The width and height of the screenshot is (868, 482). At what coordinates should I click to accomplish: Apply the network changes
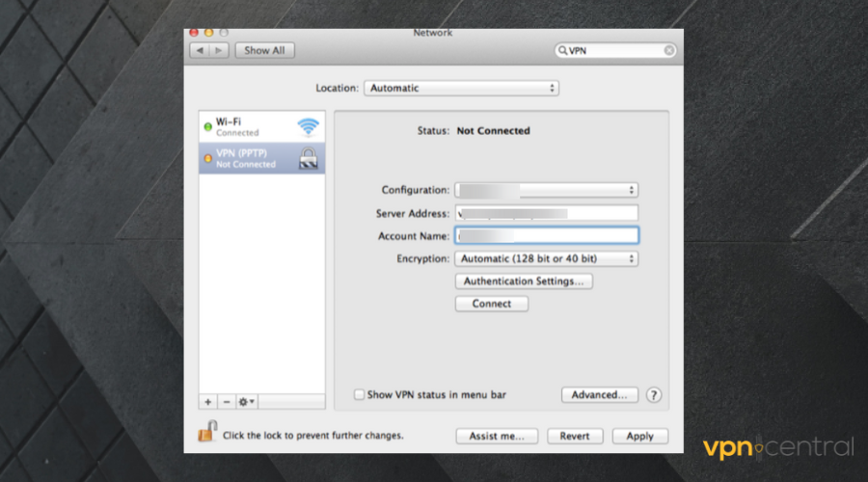640,436
